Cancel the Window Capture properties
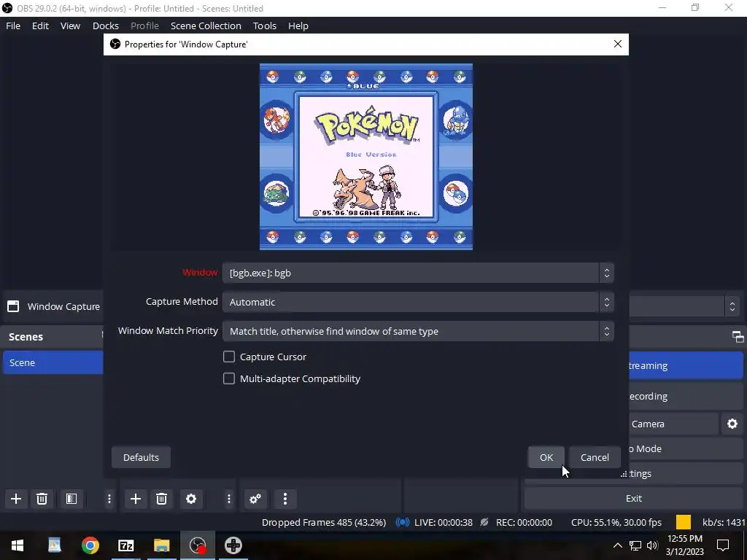The image size is (747, 560). point(595,457)
